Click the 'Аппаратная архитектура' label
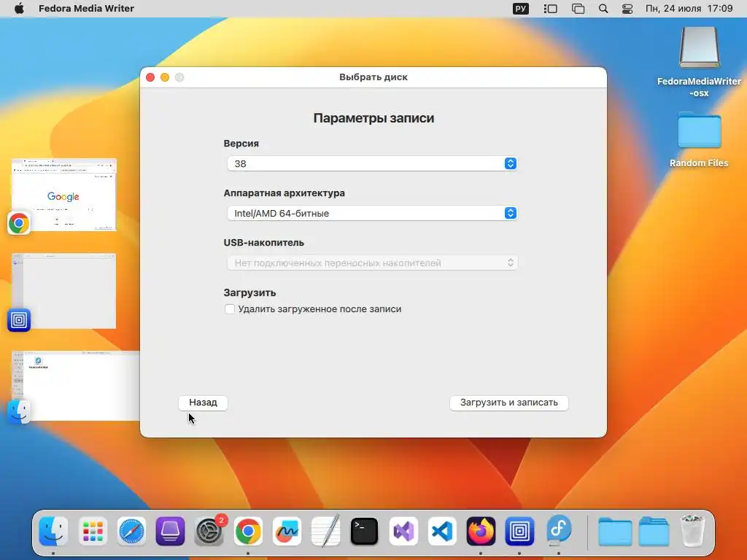Viewport: 747px width, 560px height. tap(284, 192)
